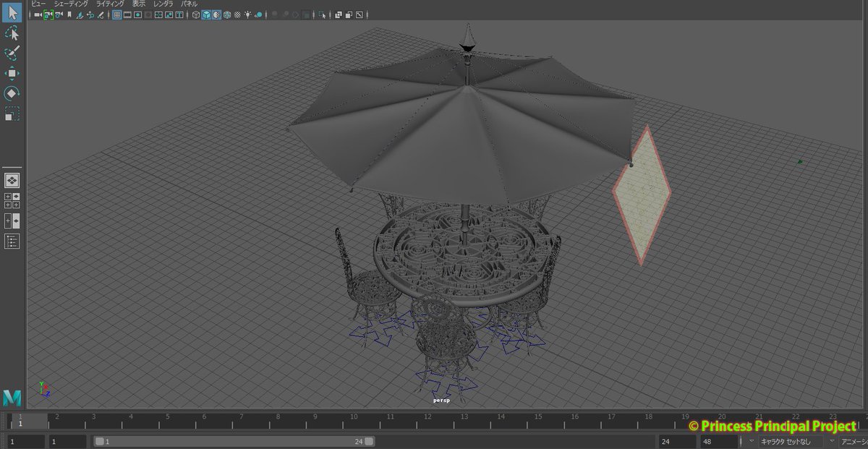Viewport: 868px width, 449px height.
Task: Toggle the Safe Action display
Action: [168, 14]
